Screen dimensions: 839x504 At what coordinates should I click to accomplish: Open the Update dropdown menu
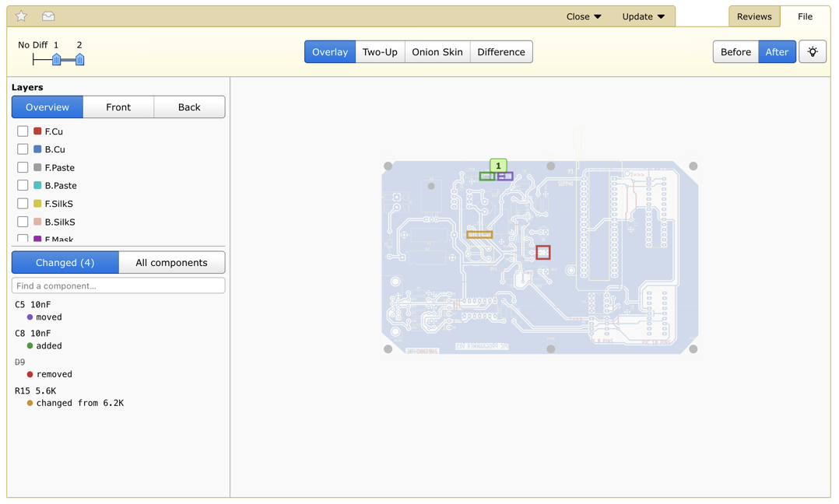[x=643, y=16]
